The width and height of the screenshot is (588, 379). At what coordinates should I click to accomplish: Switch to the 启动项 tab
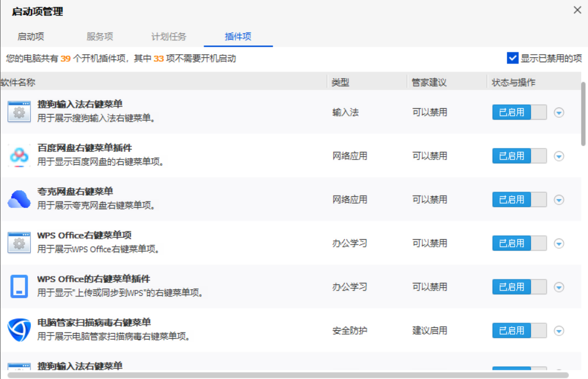[31, 37]
